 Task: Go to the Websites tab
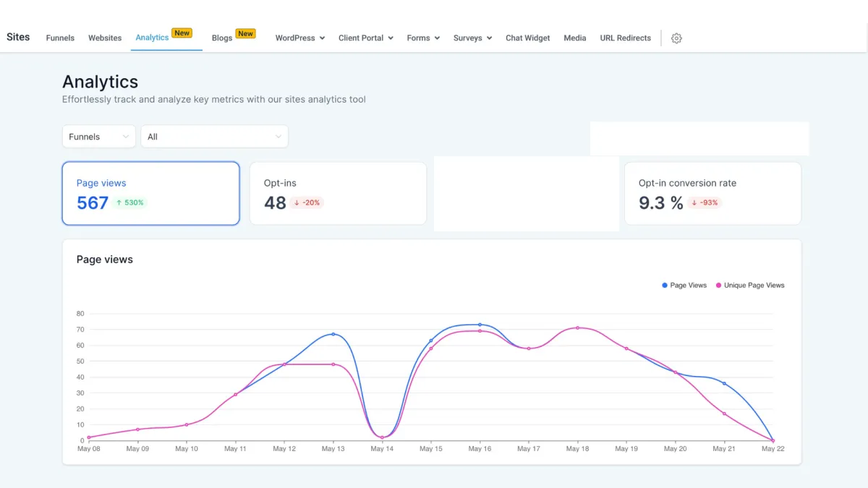click(105, 38)
